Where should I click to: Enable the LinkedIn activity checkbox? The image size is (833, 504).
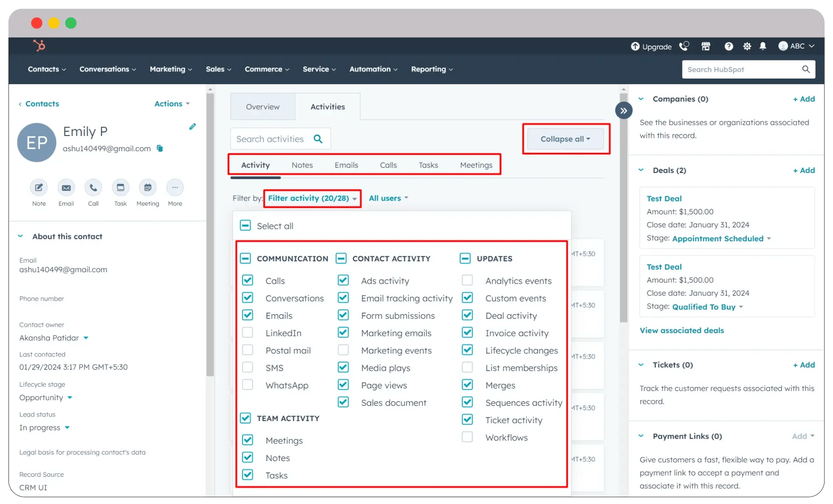click(x=248, y=332)
